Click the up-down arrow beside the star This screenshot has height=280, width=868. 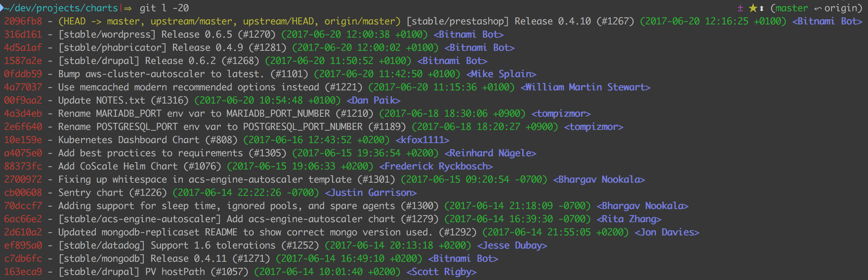pos(762,9)
